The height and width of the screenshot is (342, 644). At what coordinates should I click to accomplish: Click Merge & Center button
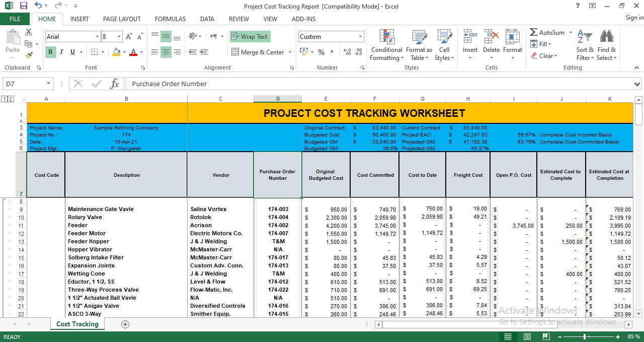[258, 52]
